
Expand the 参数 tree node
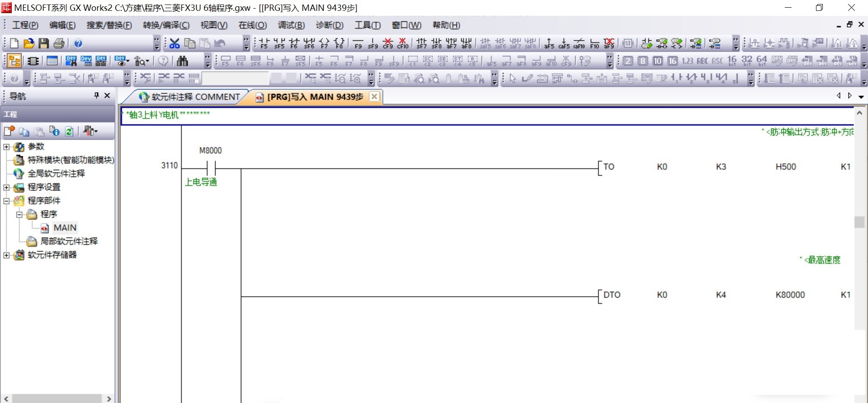[6, 147]
